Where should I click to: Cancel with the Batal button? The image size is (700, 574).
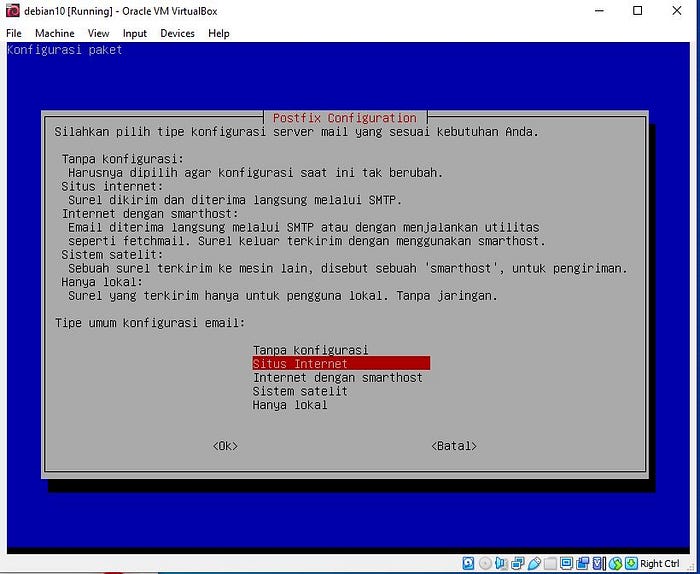[454, 446]
